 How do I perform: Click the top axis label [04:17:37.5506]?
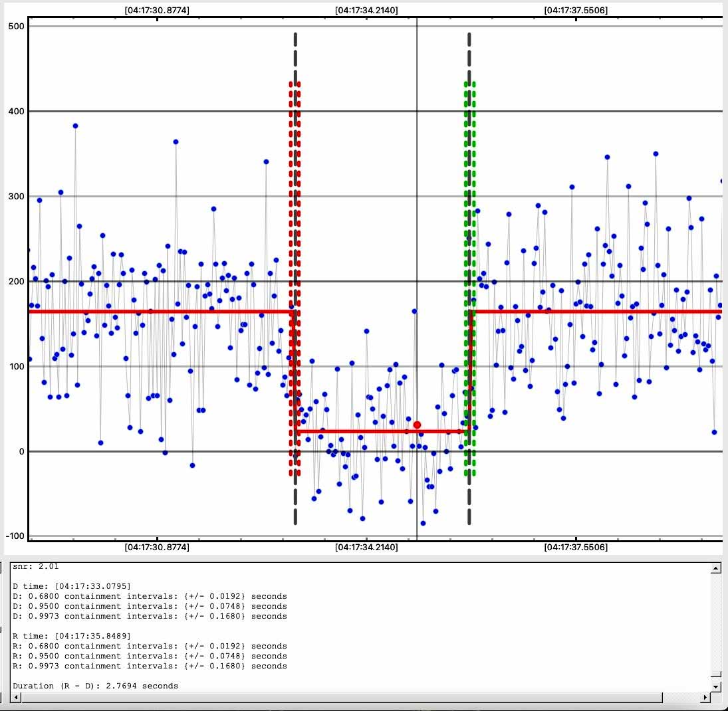click(x=576, y=10)
